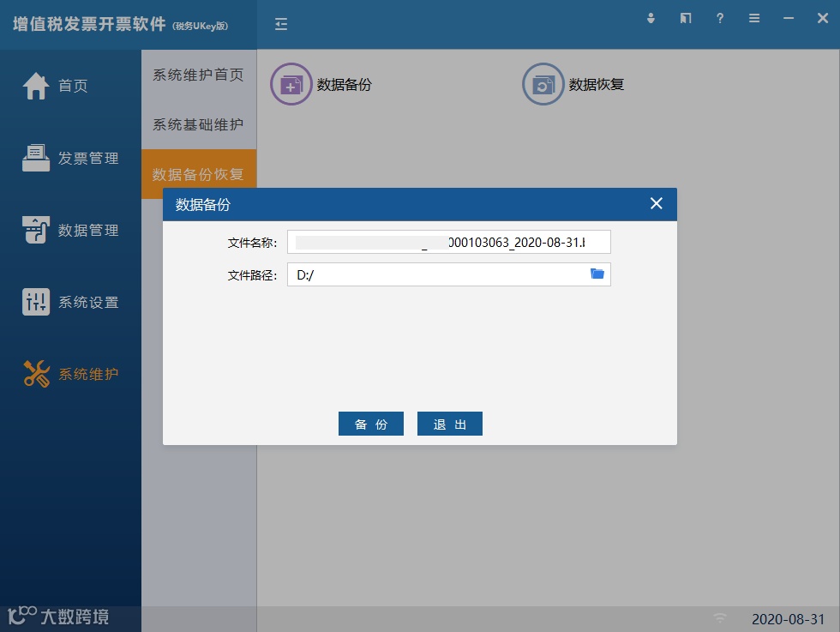The height and width of the screenshot is (632, 840).
Task: Click the 退出 button
Action: pos(450,424)
